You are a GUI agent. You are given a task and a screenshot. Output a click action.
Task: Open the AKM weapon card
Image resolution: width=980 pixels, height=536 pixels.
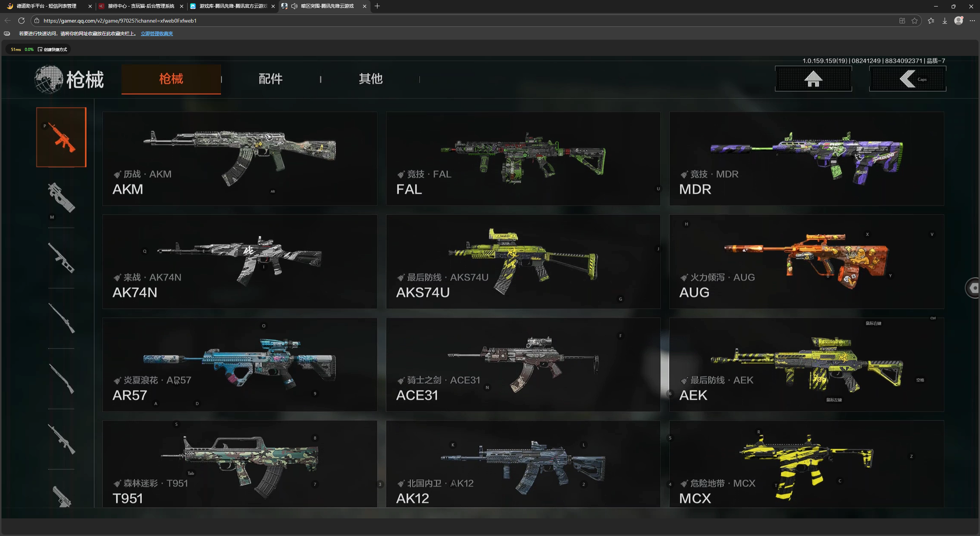(240, 159)
